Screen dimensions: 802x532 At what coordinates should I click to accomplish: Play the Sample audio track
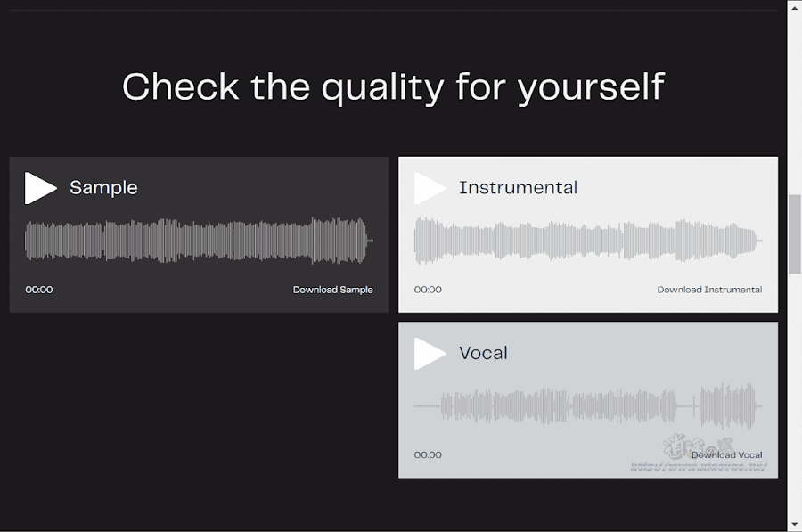(x=40, y=188)
